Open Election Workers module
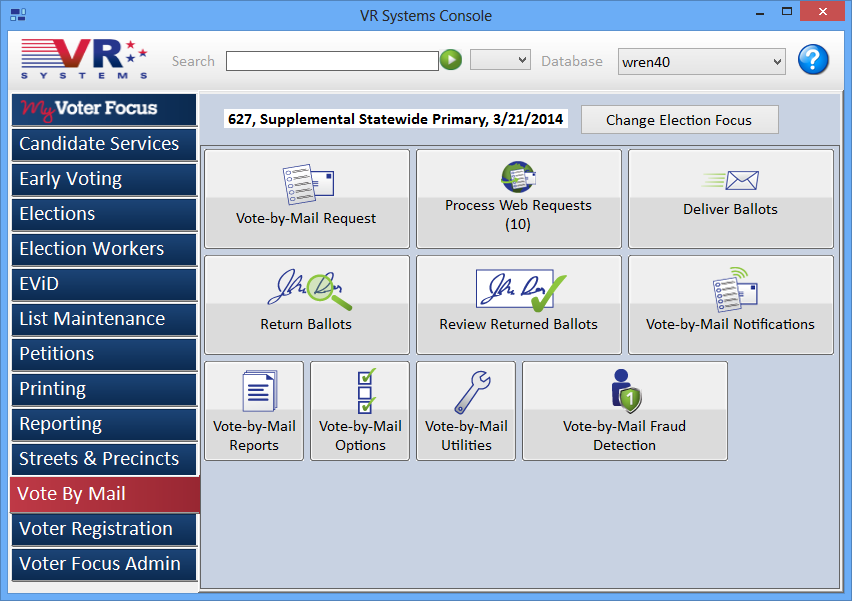The width and height of the screenshot is (852, 601). tap(104, 249)
